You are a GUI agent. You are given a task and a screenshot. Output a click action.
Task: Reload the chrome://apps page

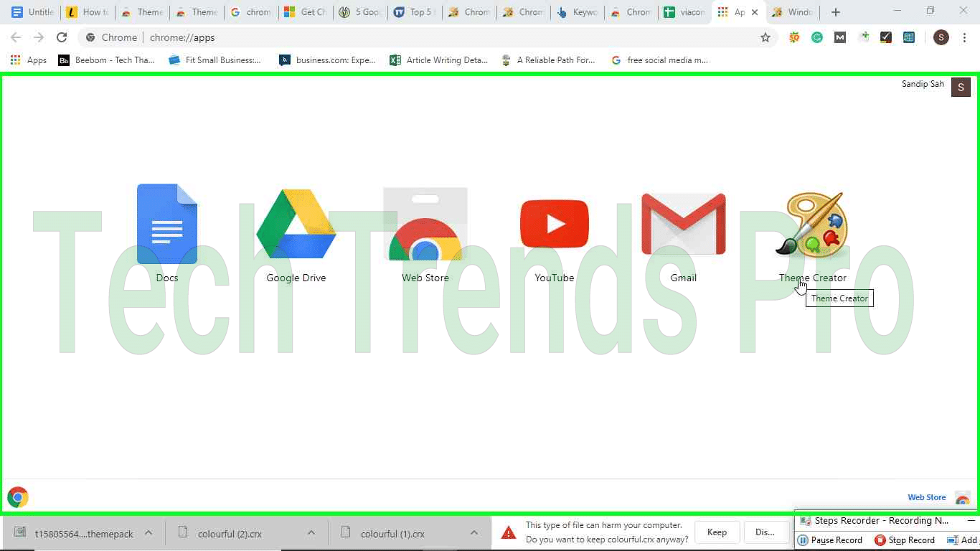coord(62,37)
